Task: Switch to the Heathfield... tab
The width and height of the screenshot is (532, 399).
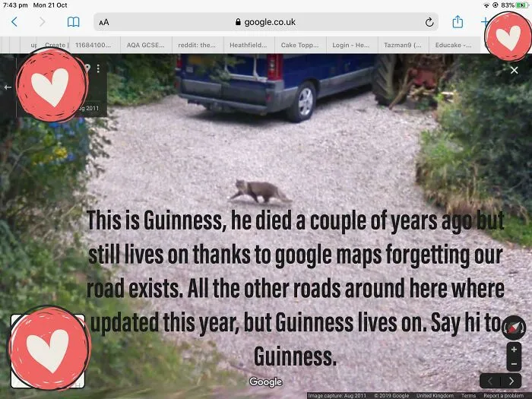Action: click(x=249, y=45)
